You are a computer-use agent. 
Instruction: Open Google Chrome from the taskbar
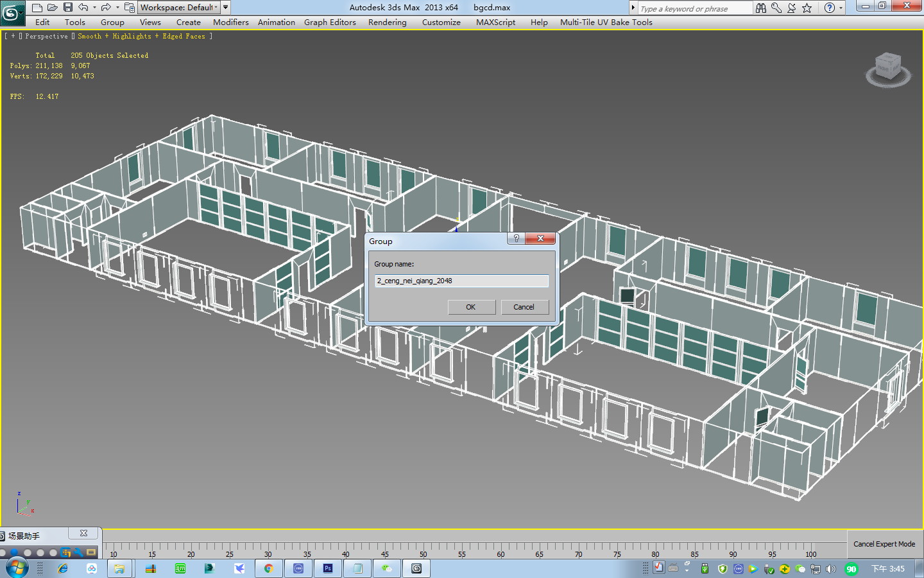tap(268, 568)
